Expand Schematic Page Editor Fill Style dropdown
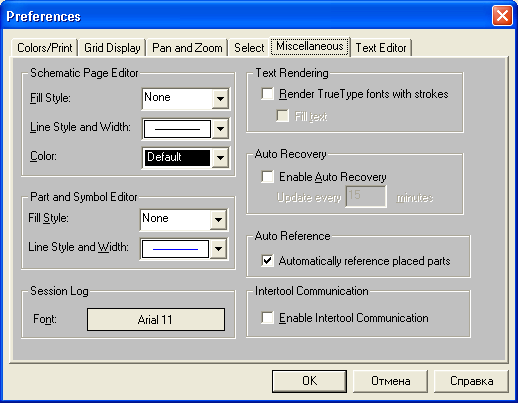The height and width of the screenshot is (403, 518). pyautogui.click(x=220, y=99)
